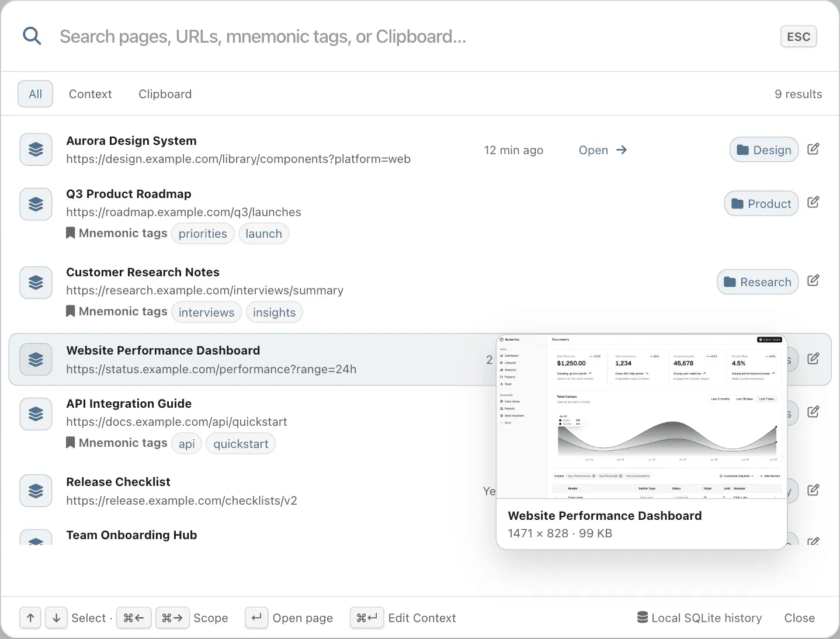Select the quickstart mnemonic tag
The width and height of the screenshot is (840, 639).
241,443
